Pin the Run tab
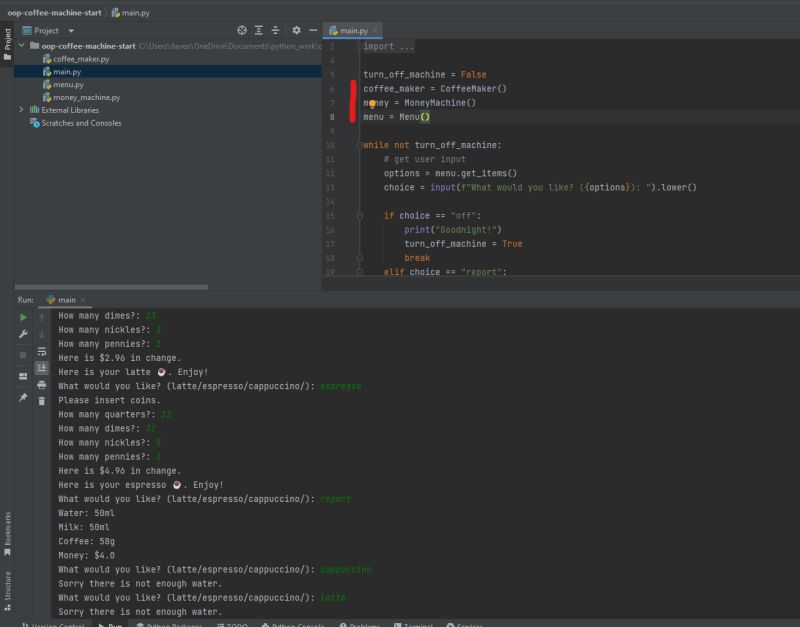800x627 pixels. tap(23, 397)
